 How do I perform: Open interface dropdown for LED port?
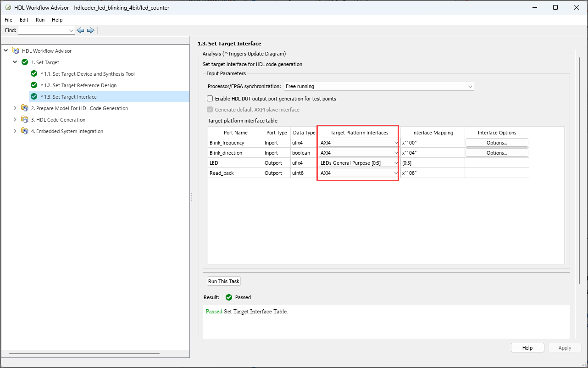359,163
